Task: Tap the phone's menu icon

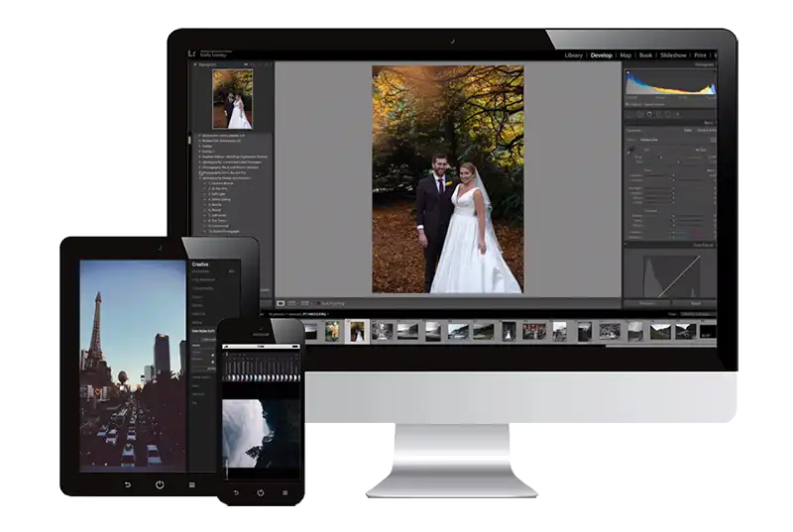Action: click(x=284, y=492)
